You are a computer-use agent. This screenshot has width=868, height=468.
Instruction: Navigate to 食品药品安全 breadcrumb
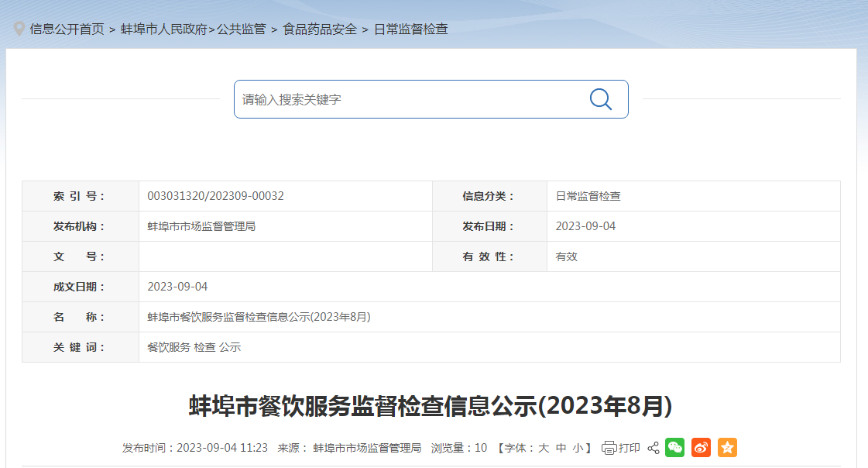point(320,29)
